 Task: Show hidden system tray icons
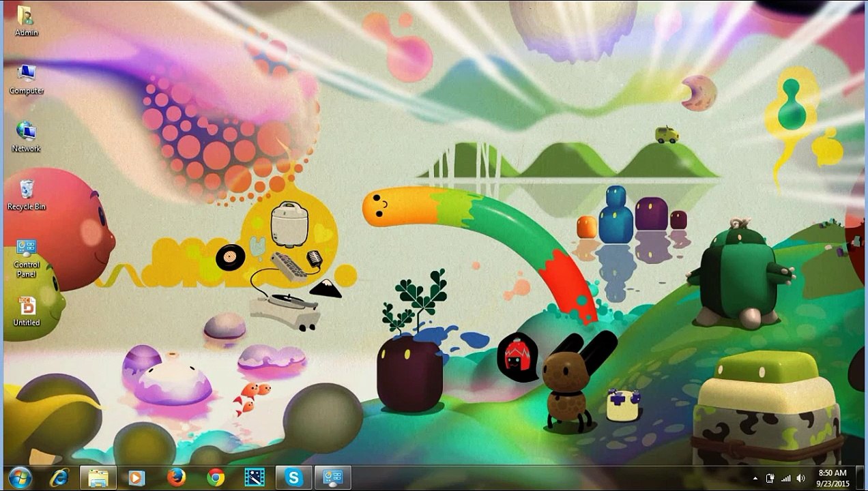click(x=755, y=479)
